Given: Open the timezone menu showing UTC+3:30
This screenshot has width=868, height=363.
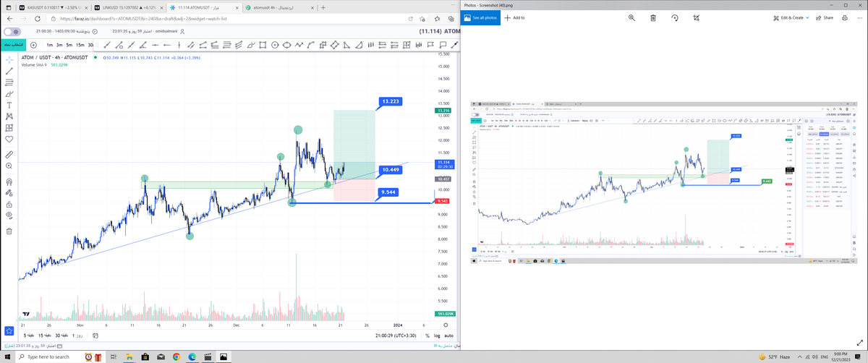Looking at the screenshot, I should [396, 336].
